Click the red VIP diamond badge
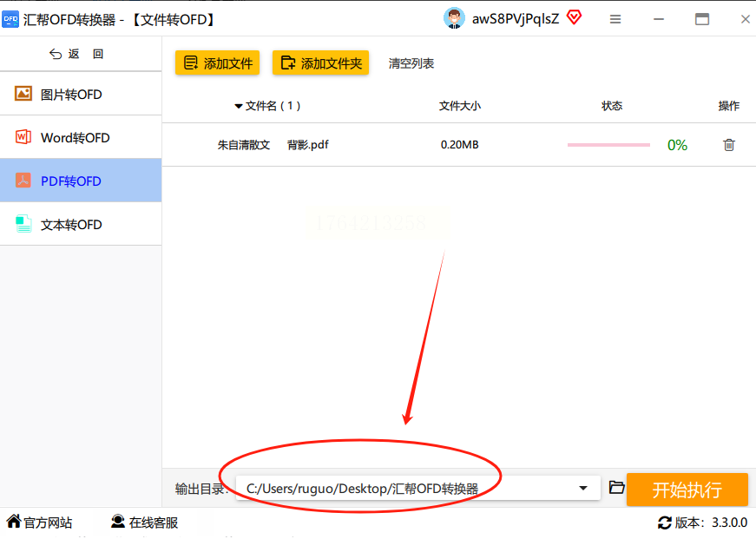756x539 pixels. [x=574, y=18]
